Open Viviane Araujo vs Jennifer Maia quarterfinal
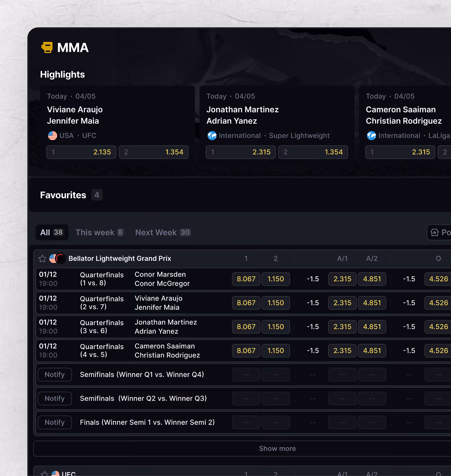Image resolution: width=451 pixels, height=476 pixels. pyautogui.click(x=159, y=303)
